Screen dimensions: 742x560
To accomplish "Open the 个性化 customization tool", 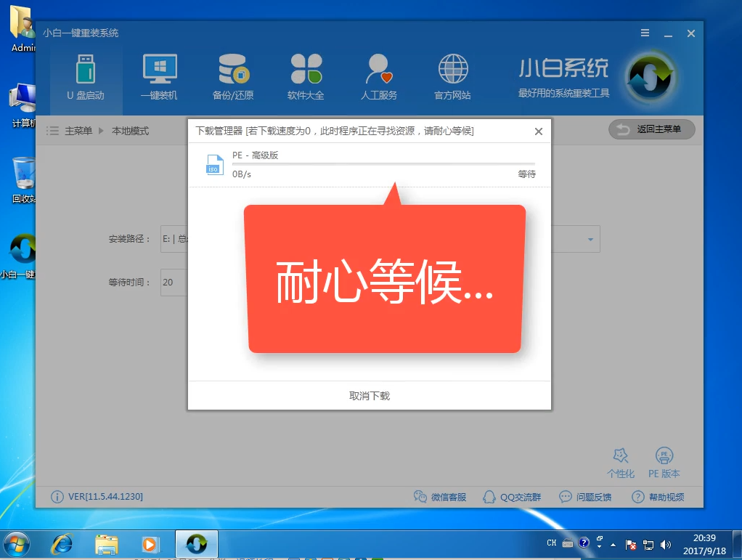I will [x=621, y=461].
